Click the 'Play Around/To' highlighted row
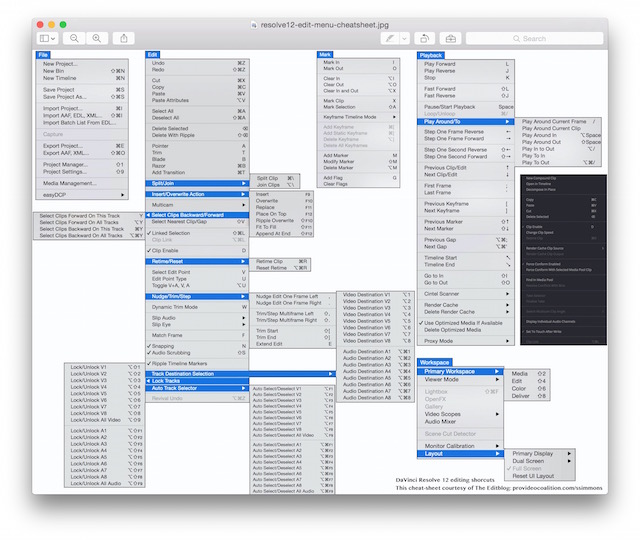Image resolution: width=640 pixels, height=540 pixels. tap(466, 122)
